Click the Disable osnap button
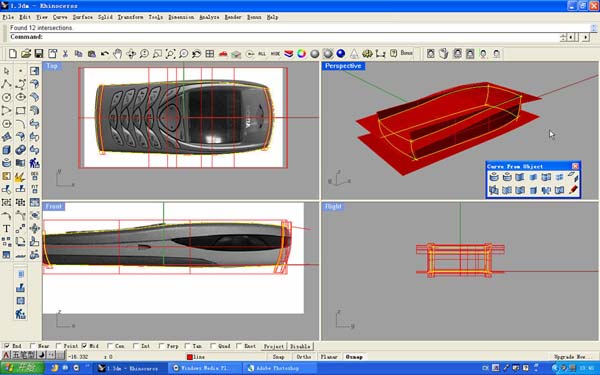 click(300, 346)
